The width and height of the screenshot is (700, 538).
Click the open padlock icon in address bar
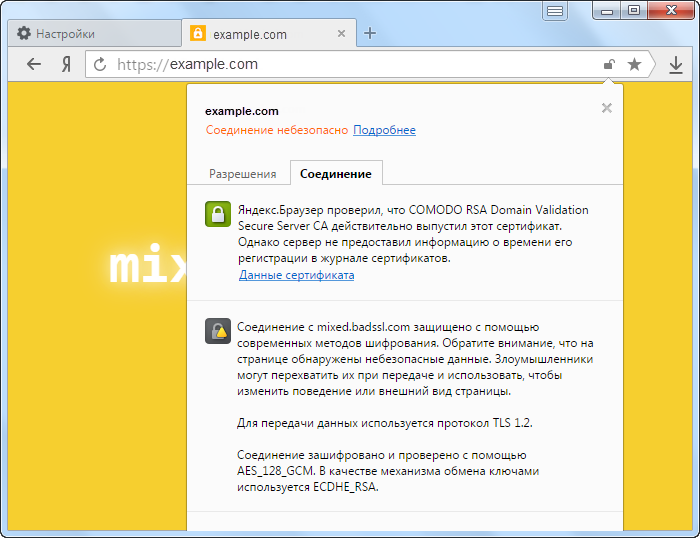tap(609, 64)
